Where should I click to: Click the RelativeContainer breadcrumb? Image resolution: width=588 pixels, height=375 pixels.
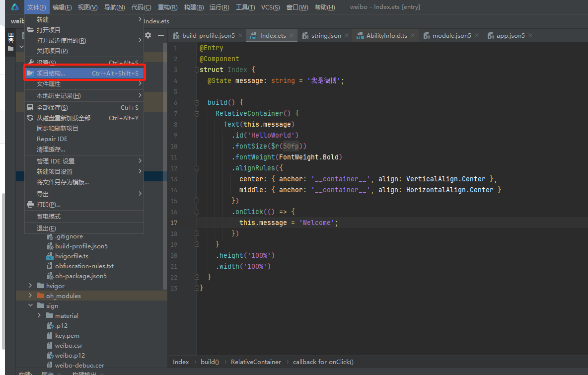pos(256,362)
